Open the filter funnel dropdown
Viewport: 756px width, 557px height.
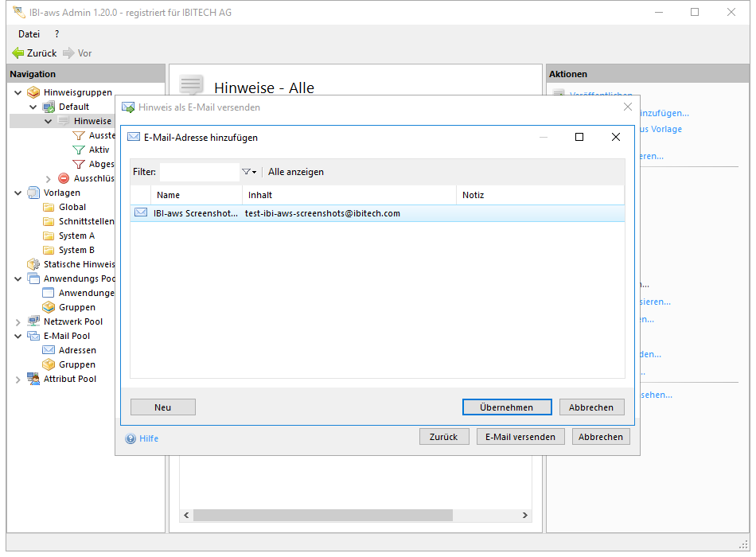coord(249,172)
